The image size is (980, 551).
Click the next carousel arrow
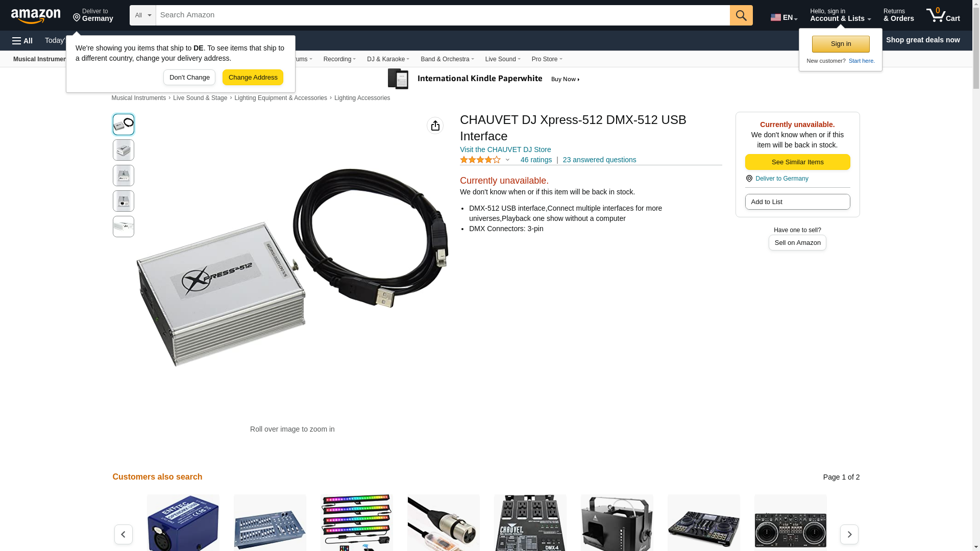[x=849, y=534]
